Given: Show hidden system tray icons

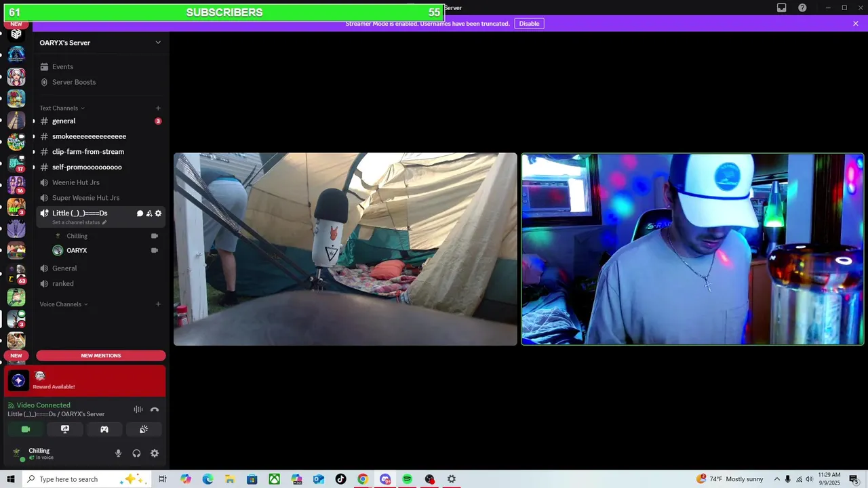Looking at the screenshot, I should [x=776, y=479].
